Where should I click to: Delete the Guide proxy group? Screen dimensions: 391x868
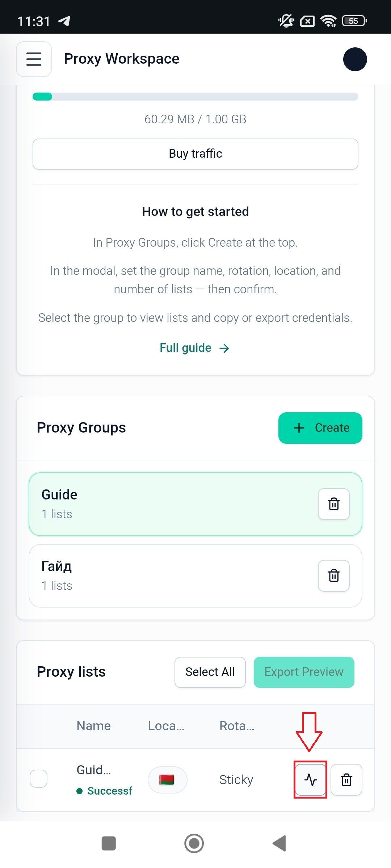tap(333, 504)
